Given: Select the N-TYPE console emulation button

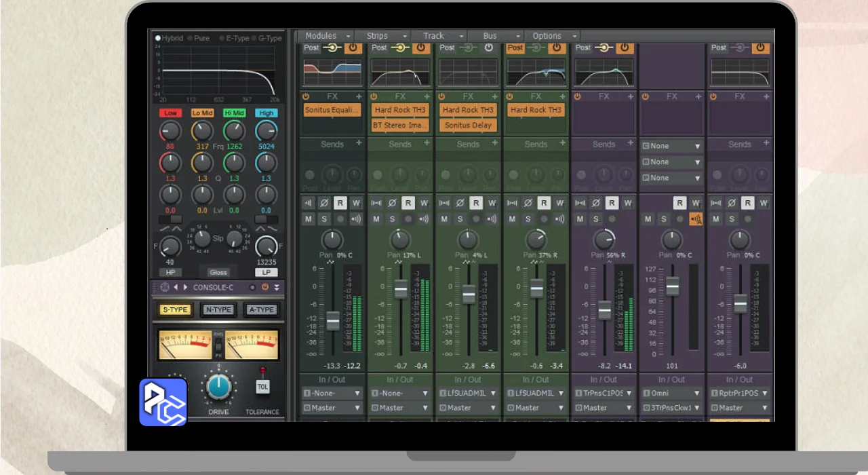Looking at the screenshot, I should (x=218, y=310).
